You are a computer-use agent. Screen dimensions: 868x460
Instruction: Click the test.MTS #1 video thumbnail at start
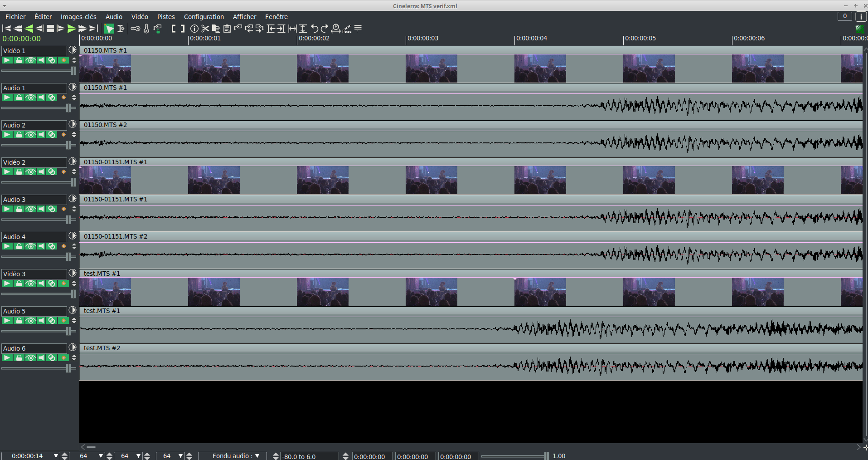105,292
